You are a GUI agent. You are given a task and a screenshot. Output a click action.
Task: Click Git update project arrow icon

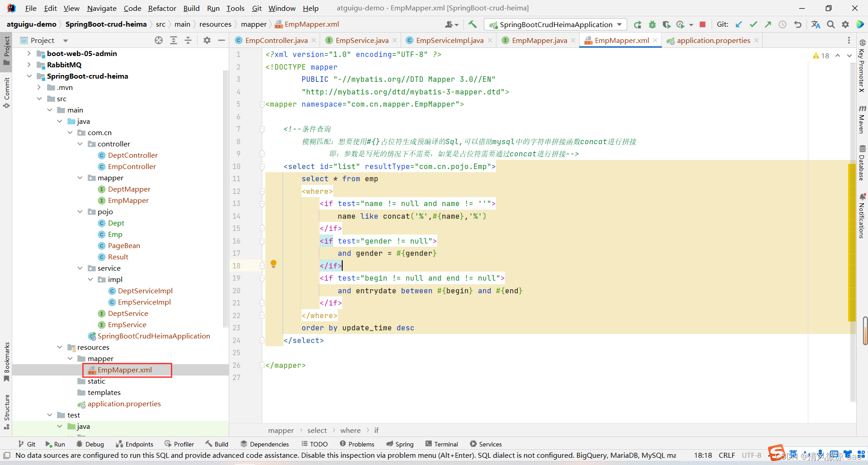click(x=739, y=24)
